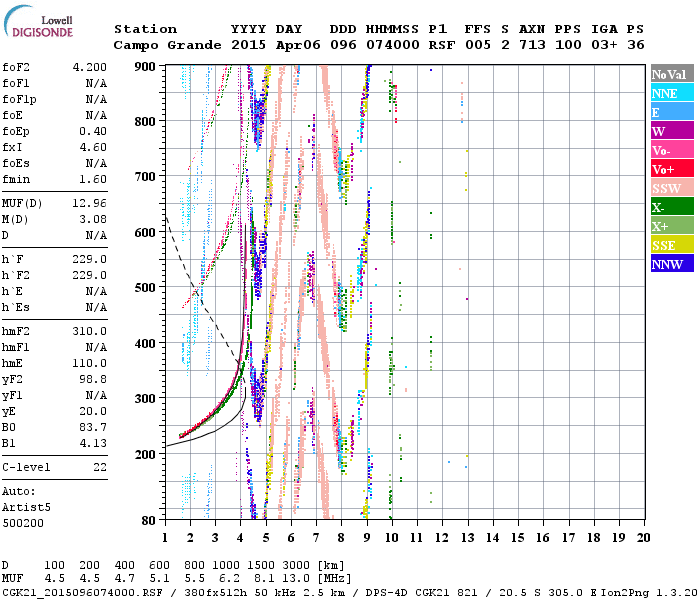Select the X+ light green legend swatch
Image resolution: width=700 pixels, height=600 pixels.
[672, 225]
